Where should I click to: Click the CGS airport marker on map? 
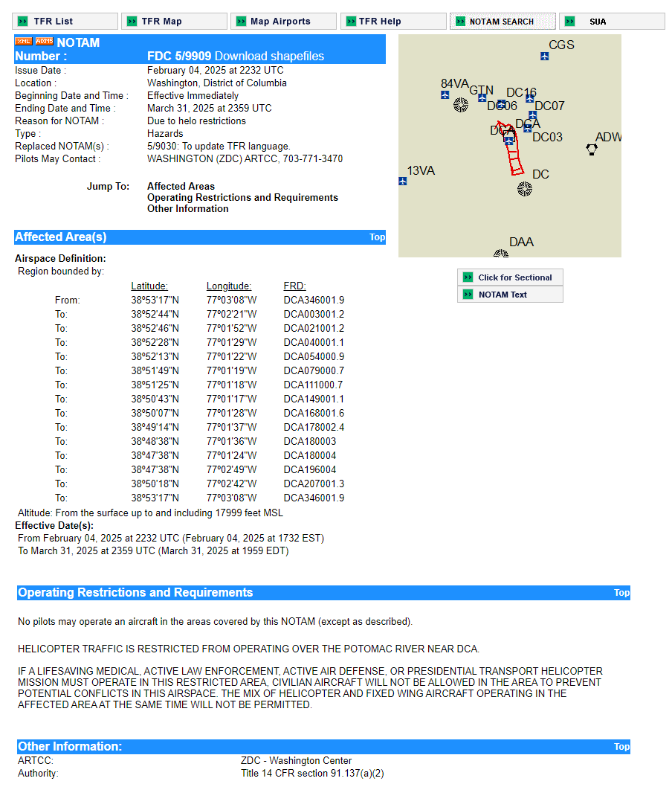point(545,57)
